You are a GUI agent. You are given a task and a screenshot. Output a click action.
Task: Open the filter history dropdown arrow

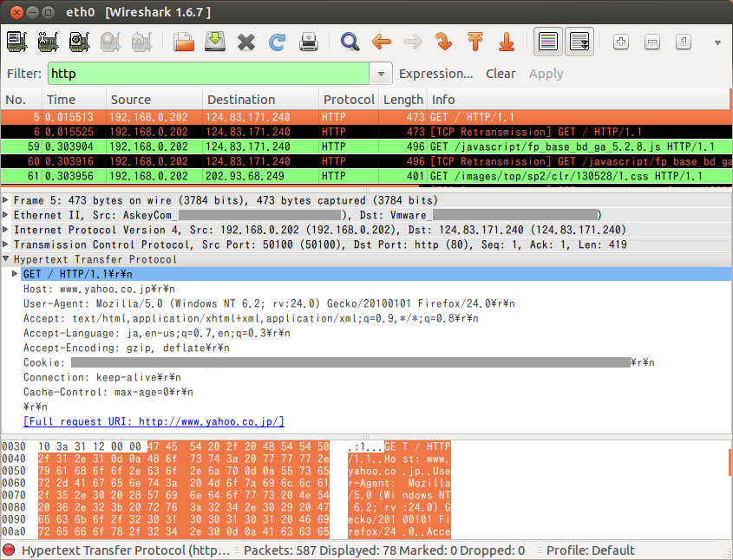click(x=381, y=74)
